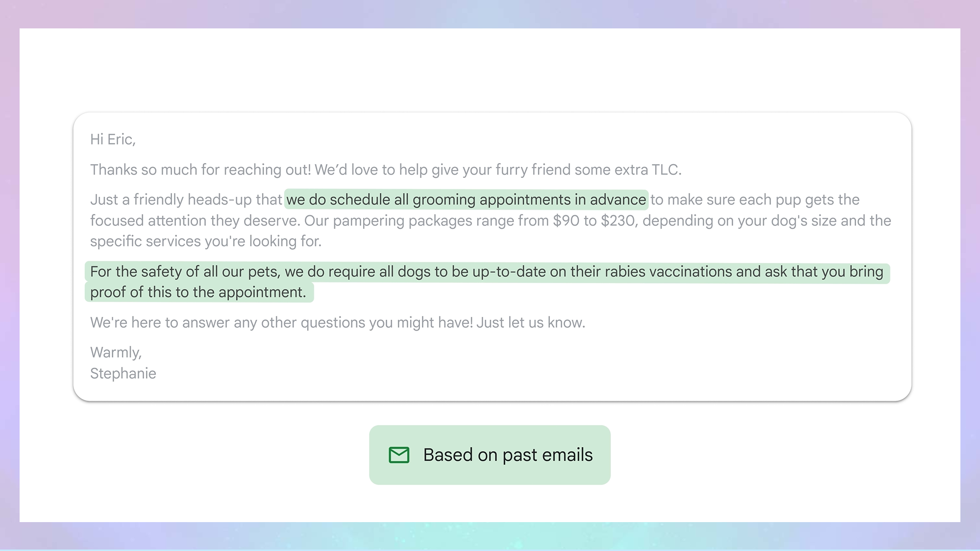Place cursor on the "$90" price

coord(566,221)
